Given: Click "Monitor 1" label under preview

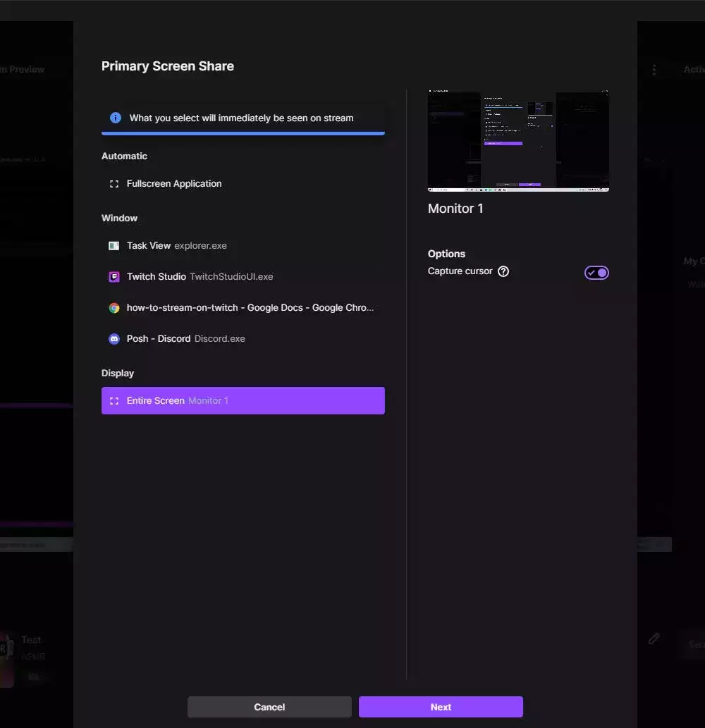Looking at the screenshot, I should tap(455, 209).
